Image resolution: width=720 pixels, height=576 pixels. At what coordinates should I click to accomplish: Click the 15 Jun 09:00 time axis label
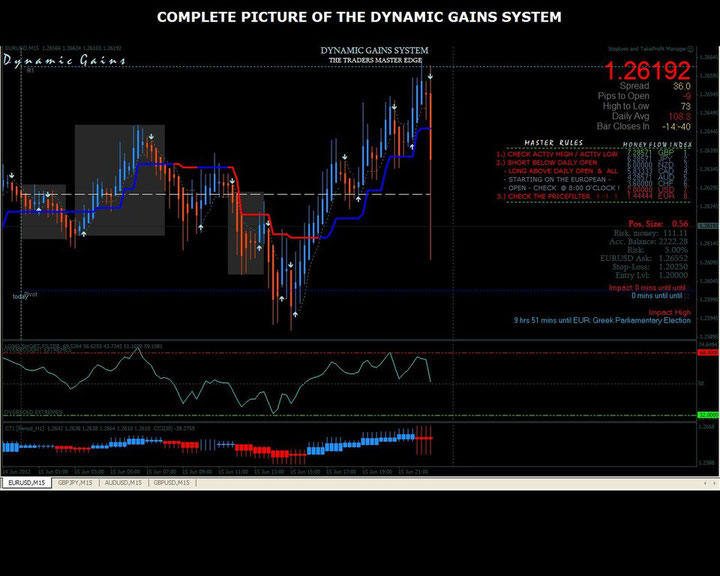click(197, 472)
